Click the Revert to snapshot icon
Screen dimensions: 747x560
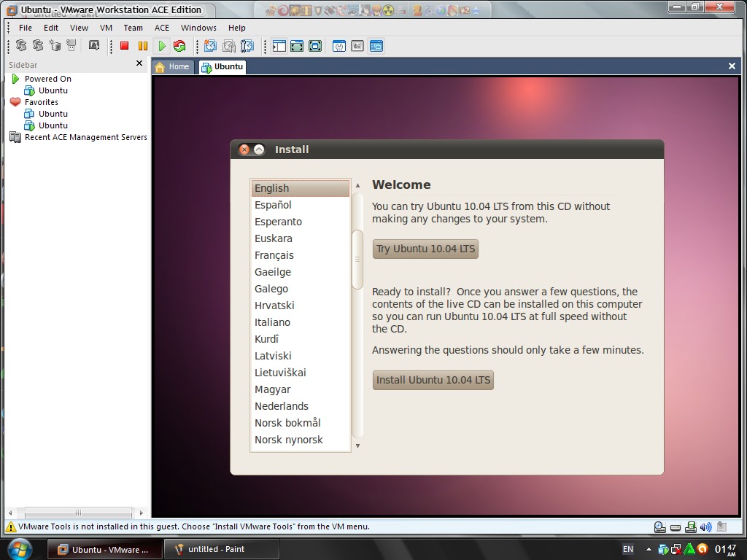(x=228, y=46)
